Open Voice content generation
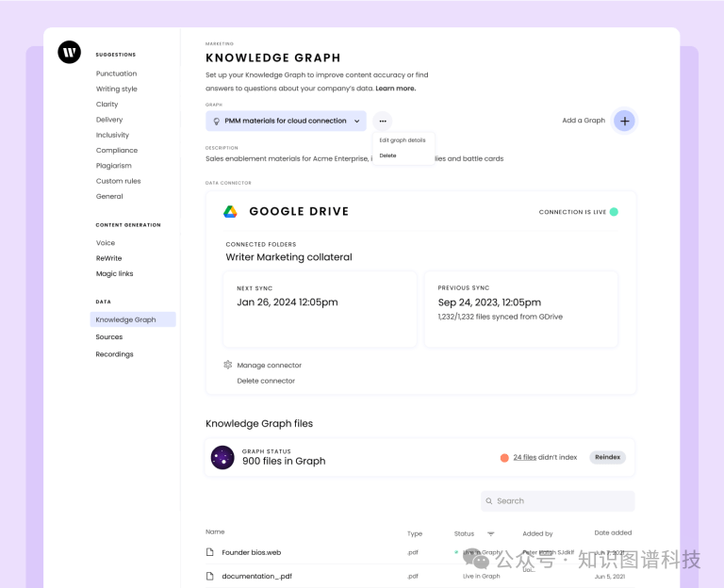Screen dimensions: 724x588 click(106, 243)
